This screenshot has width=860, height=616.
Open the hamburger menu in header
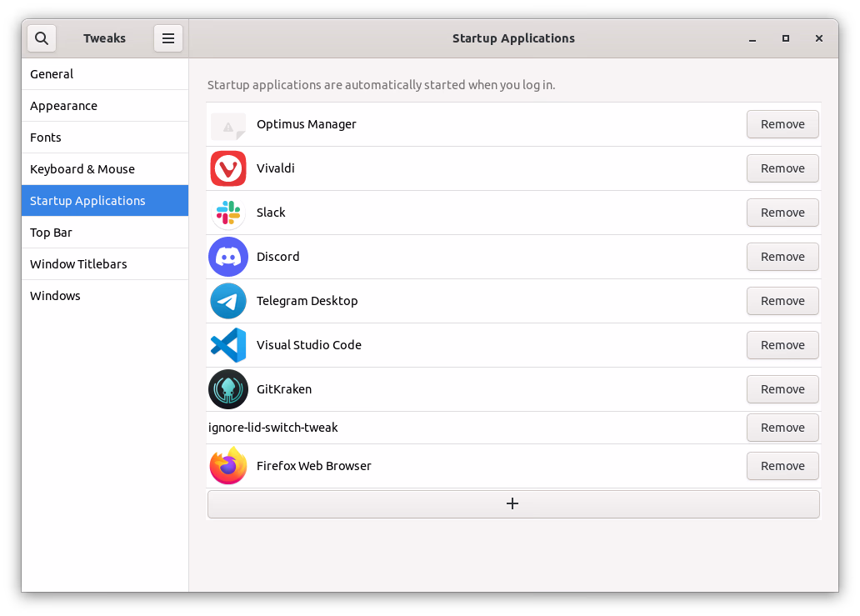[x=168, y=38]
